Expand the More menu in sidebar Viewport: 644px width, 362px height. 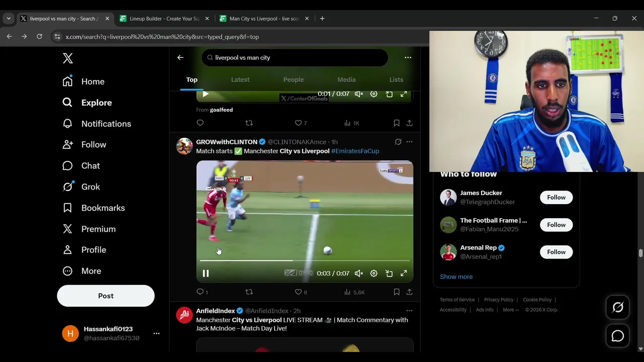pos(82,271)
